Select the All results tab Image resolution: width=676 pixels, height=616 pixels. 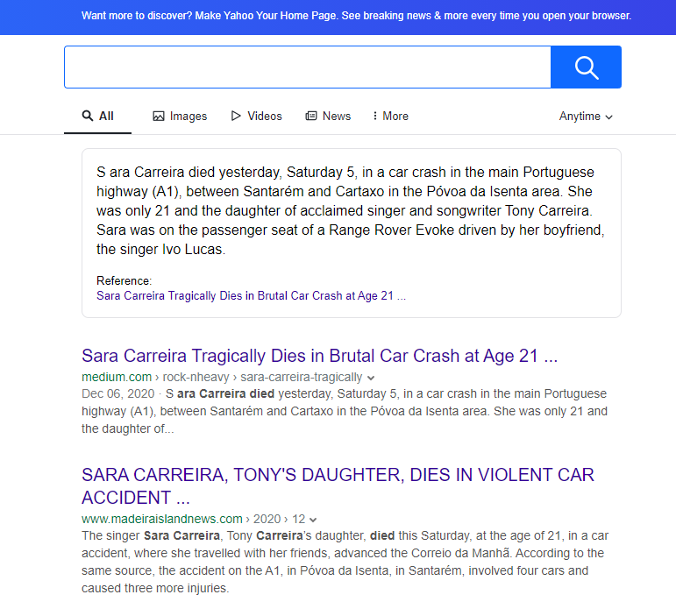pos(98,116)
